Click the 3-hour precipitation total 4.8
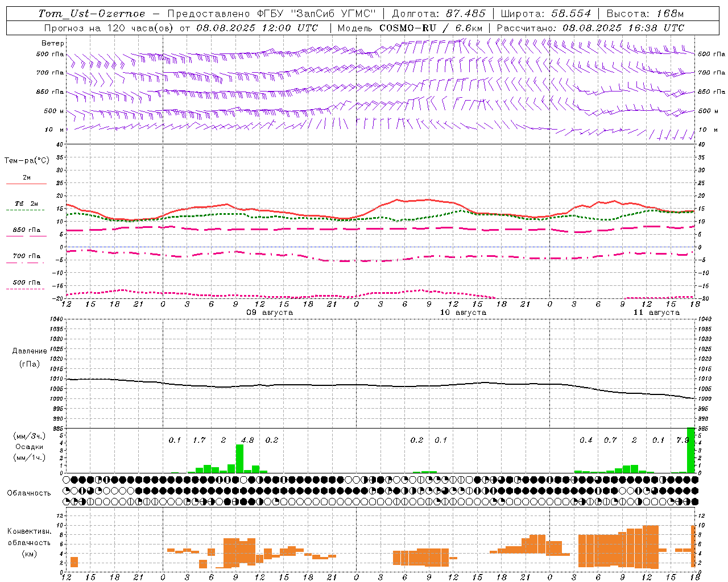This screenshot has height=582, width=728. coord(247,440)
